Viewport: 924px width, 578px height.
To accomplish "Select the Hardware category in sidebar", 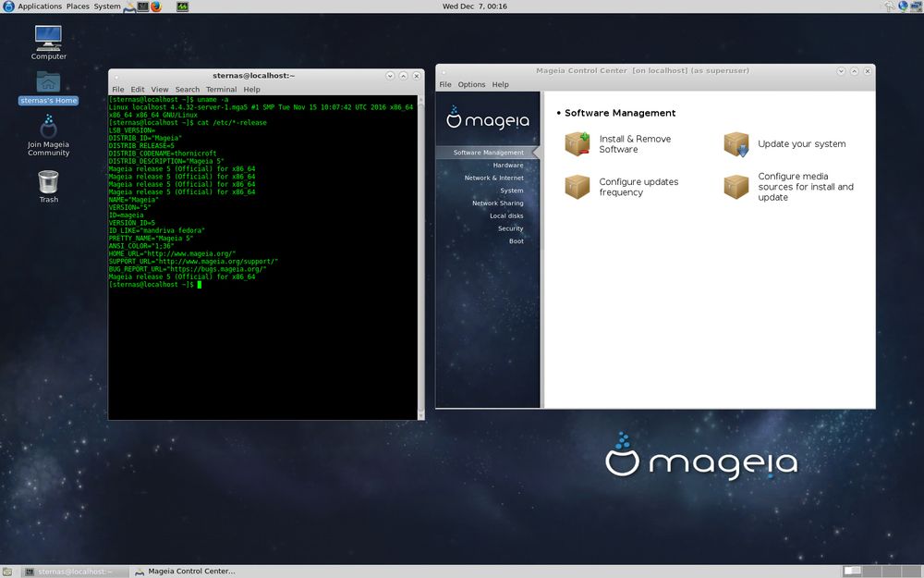I will click(507, 166).
